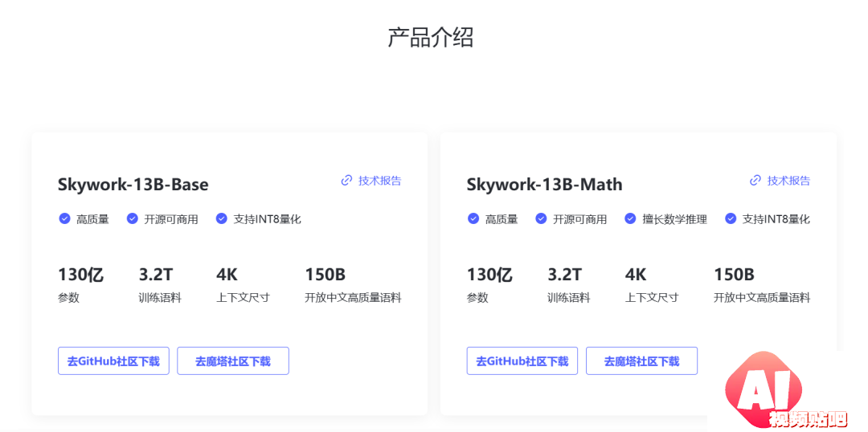Screen dimensions: 868x432
Task: Click 参数 label on Skywork-13B-Base card
Action: tap(68, 298)
